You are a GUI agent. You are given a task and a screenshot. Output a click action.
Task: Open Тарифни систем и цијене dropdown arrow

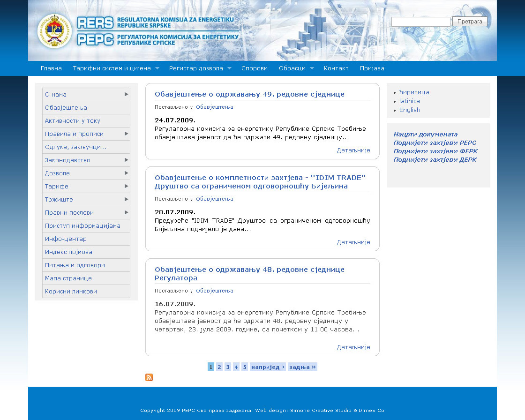pyautogui.click(x=157, y=68)
